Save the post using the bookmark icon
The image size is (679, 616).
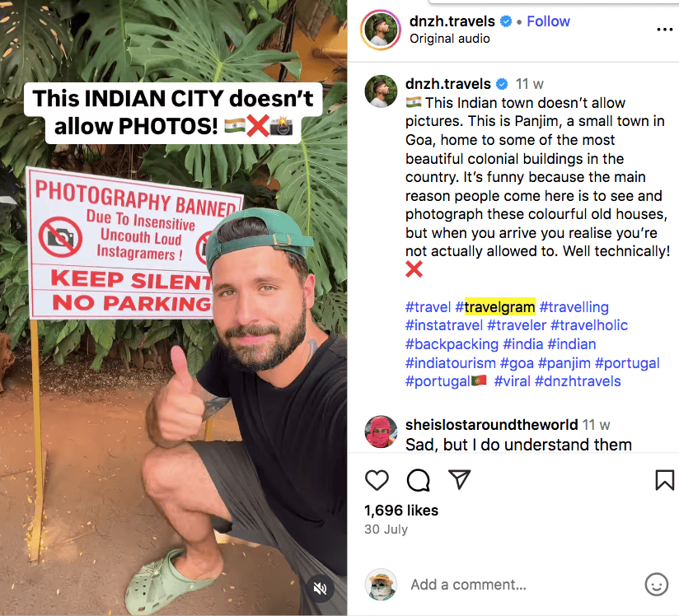pos(664,480)
